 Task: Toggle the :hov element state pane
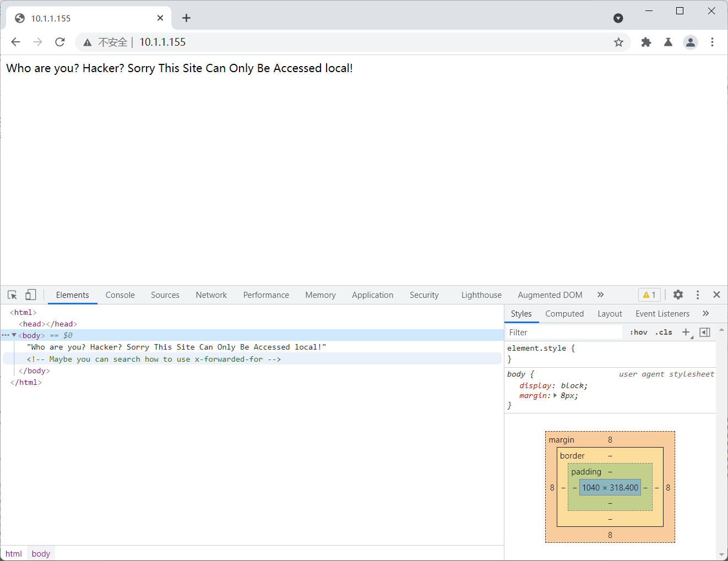[639, 332]
